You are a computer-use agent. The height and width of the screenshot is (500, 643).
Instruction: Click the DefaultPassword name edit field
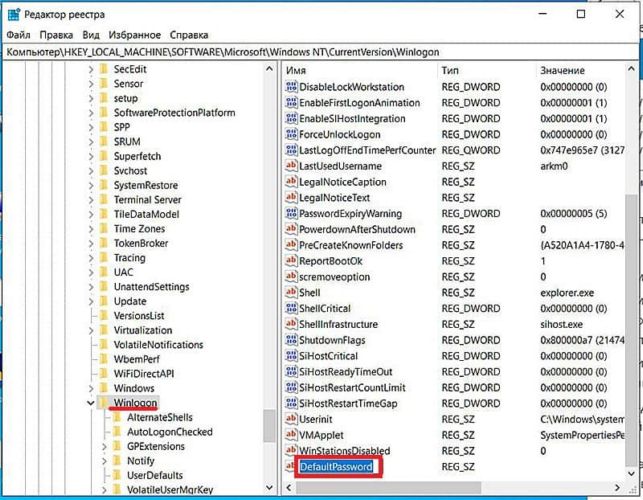pos(336,467)
